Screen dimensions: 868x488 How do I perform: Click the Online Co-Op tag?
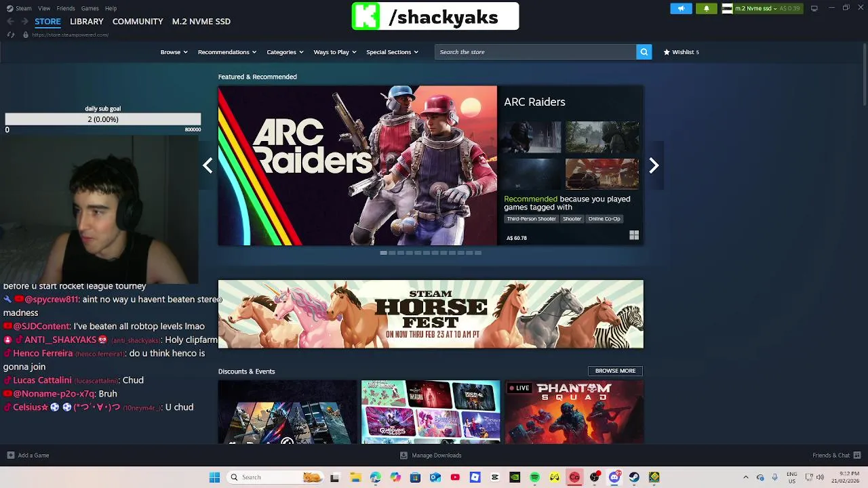(x=604, y=219)
